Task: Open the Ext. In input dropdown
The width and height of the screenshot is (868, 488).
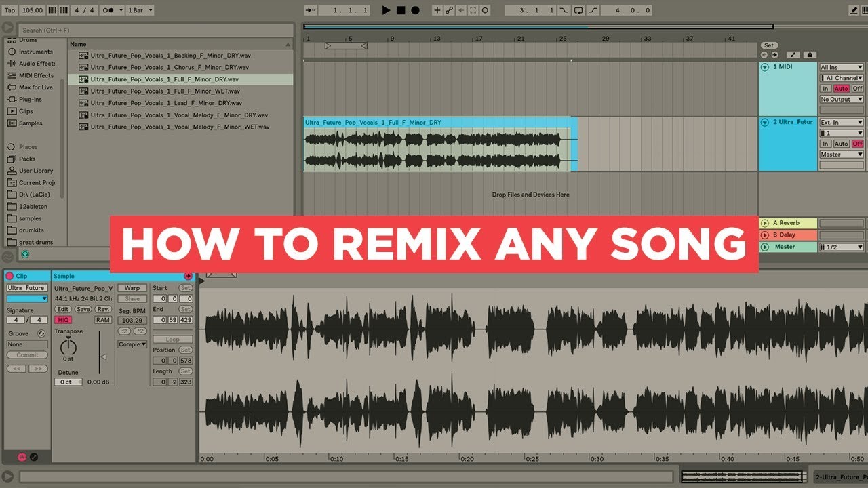Action: 842,123
